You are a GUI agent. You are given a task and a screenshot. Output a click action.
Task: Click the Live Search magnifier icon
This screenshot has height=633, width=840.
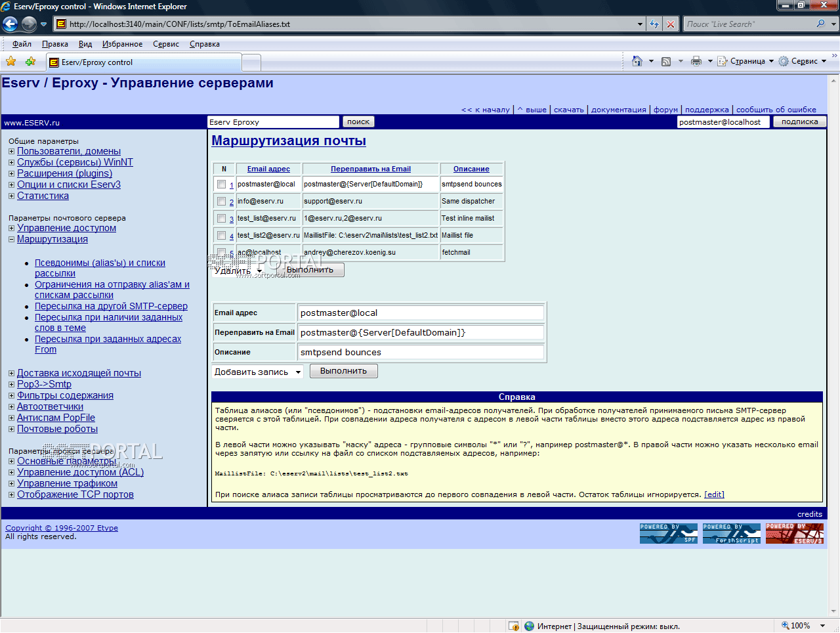pos(820,24)
